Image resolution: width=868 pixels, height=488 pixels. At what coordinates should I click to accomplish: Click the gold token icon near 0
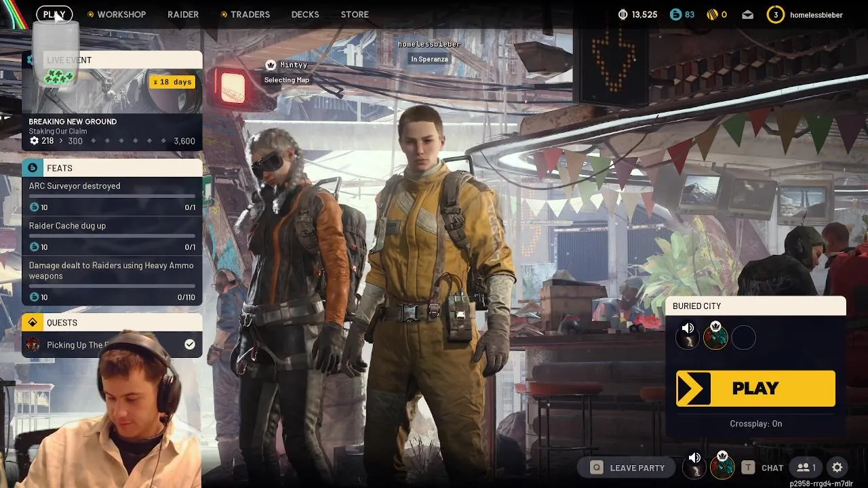pyautogui.click(x=712, y=14)
